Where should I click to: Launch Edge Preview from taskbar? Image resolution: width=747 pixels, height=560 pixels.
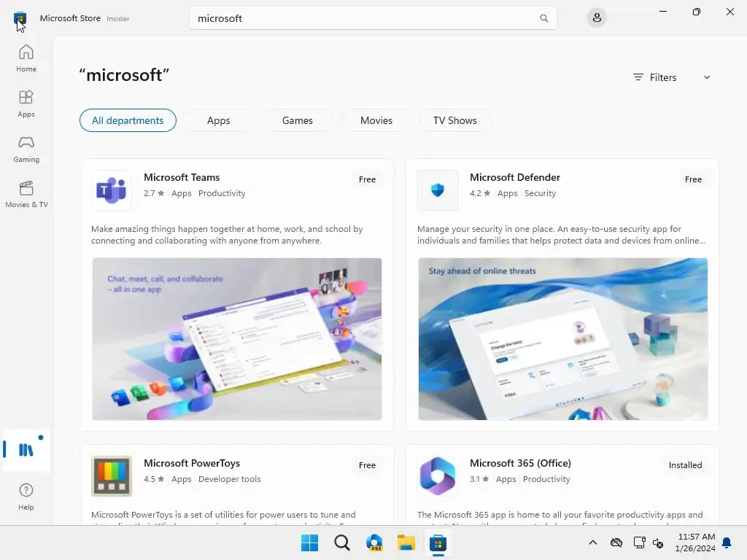(374, 542)
